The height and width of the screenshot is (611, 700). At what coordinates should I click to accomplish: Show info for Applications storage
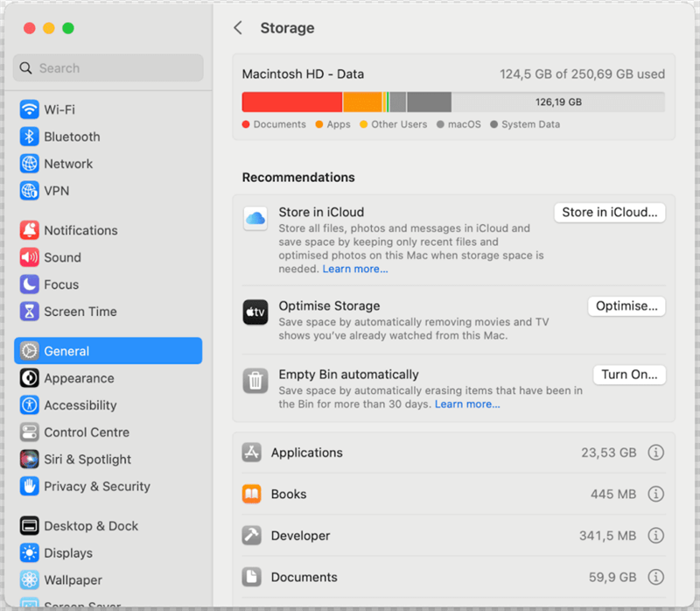click(655, 453)
